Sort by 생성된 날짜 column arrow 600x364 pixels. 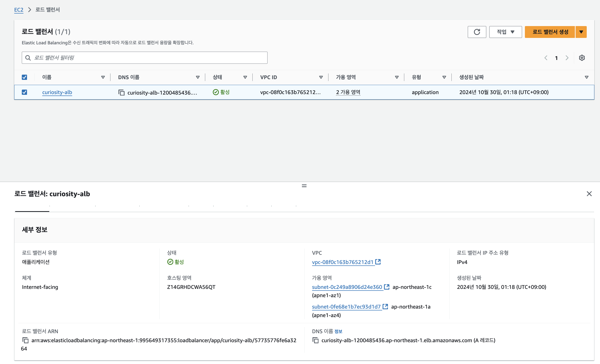click(586, 77)
